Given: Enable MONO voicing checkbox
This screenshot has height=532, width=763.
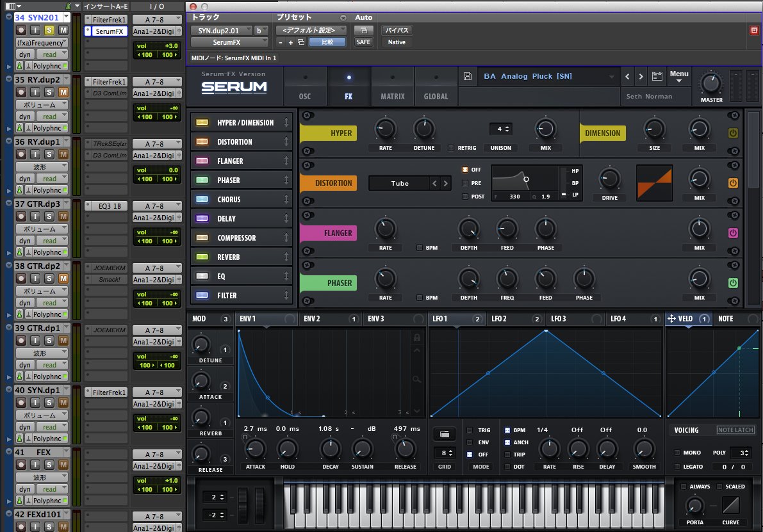Looking at the screenshot, I should click(x=677, y=453).
